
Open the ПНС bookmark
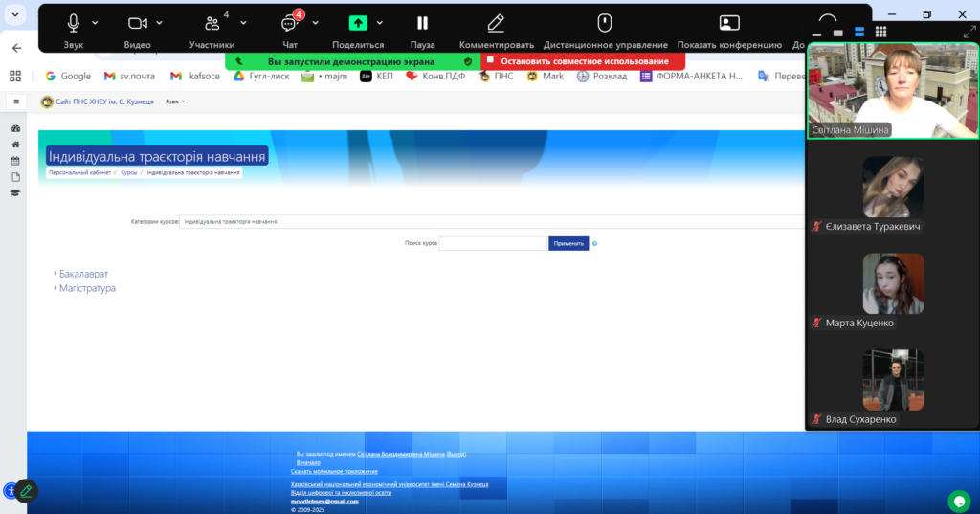[x=497, y=76]
